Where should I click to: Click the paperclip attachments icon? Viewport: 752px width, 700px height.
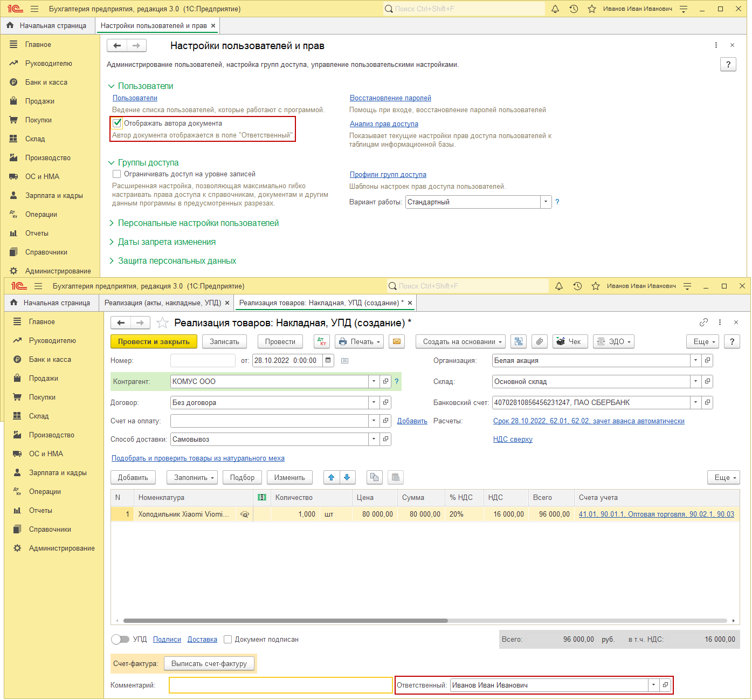click(x=540, y=341)
